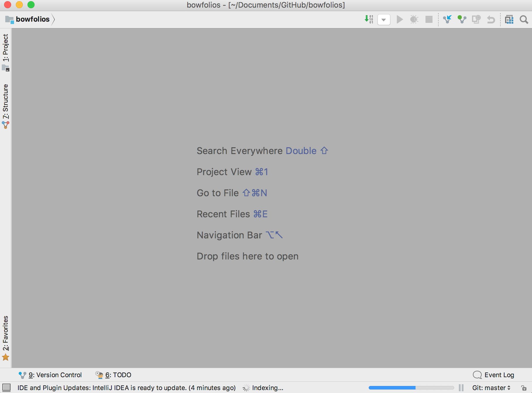
Task: Click the VCS Update Project icon
Action: 447,19
